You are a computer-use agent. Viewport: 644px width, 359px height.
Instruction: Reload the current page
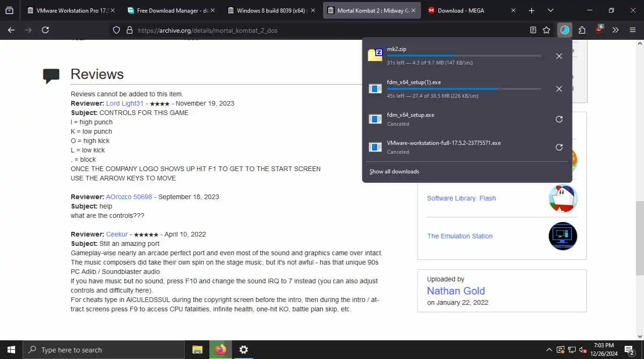click(45, 30)
